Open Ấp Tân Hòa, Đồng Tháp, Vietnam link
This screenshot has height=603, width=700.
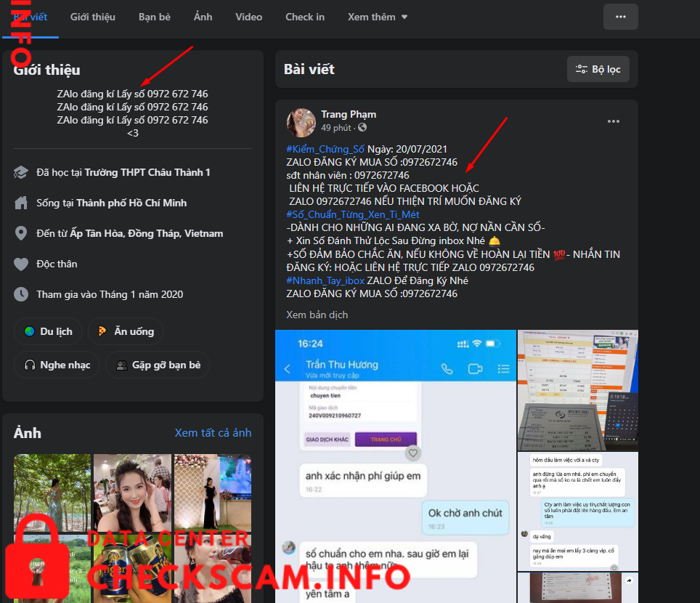(x=147, y=233)
